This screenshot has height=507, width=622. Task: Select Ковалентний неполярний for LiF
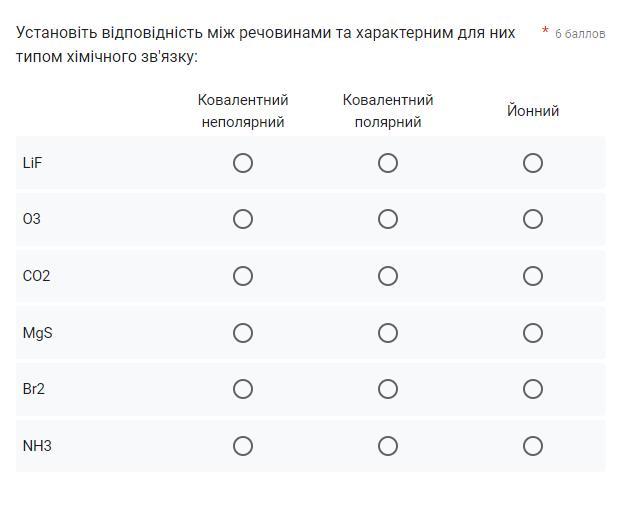[243, 163]
